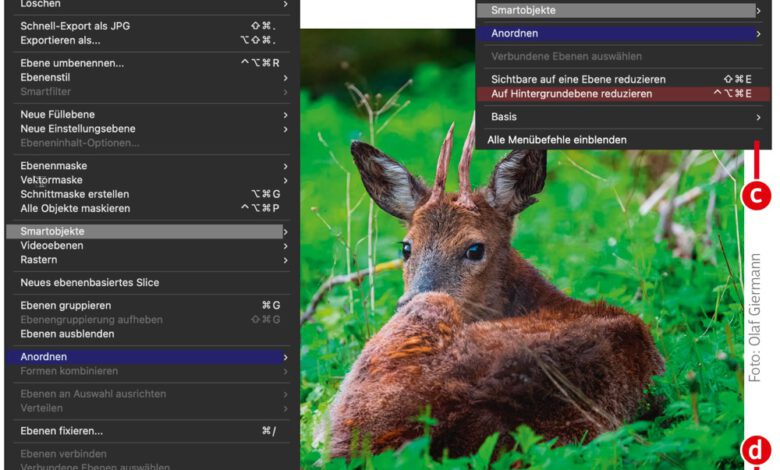Click 'Alle Menübefehle einblenden' option
Screen dimensions: 780x470
[557, 140]
